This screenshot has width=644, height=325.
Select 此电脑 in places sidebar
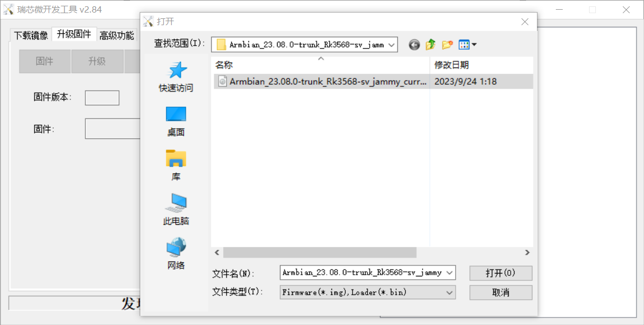(176, 210)
